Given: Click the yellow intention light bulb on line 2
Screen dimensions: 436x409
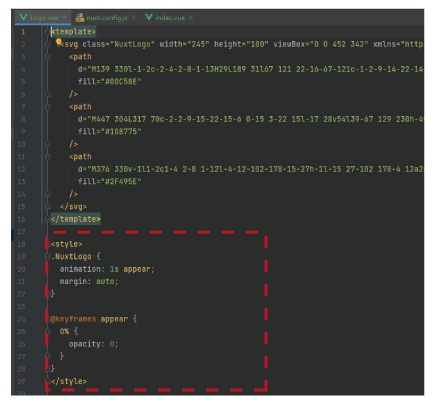Looking at the screenshot, I should pyautogui.click(x=59, y=42).
